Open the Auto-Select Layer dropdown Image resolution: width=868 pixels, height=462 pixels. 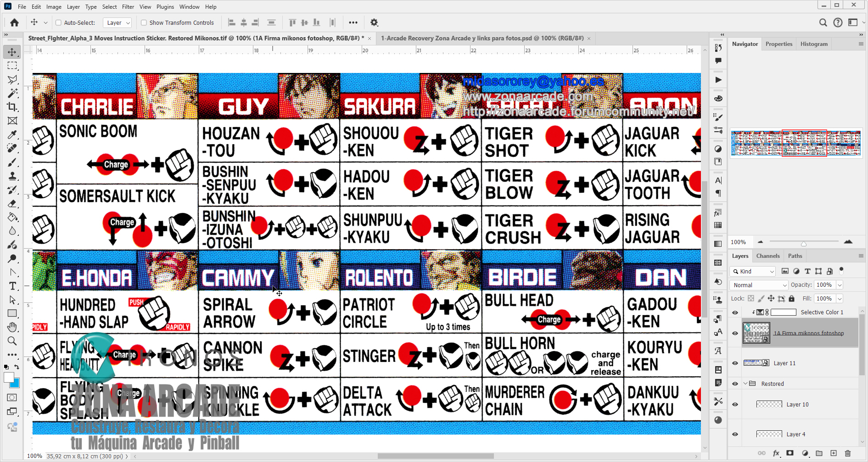118,22
